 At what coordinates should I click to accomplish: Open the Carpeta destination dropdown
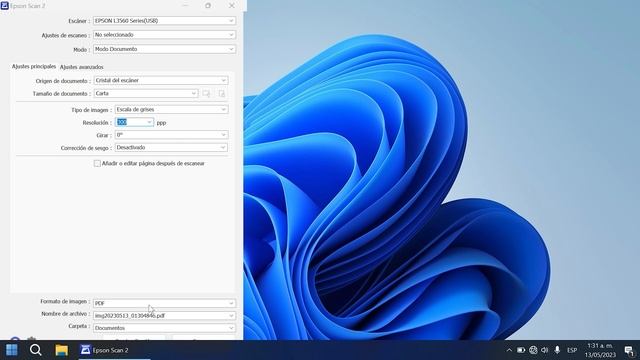click(x=164, y=328)
